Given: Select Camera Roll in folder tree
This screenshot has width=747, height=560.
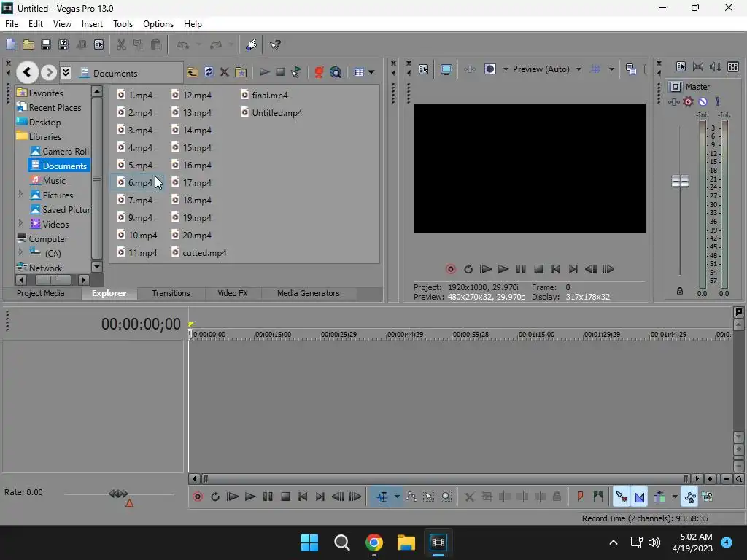Looking at the screenshot, I should pyautogui.click(x=60, y=152).
